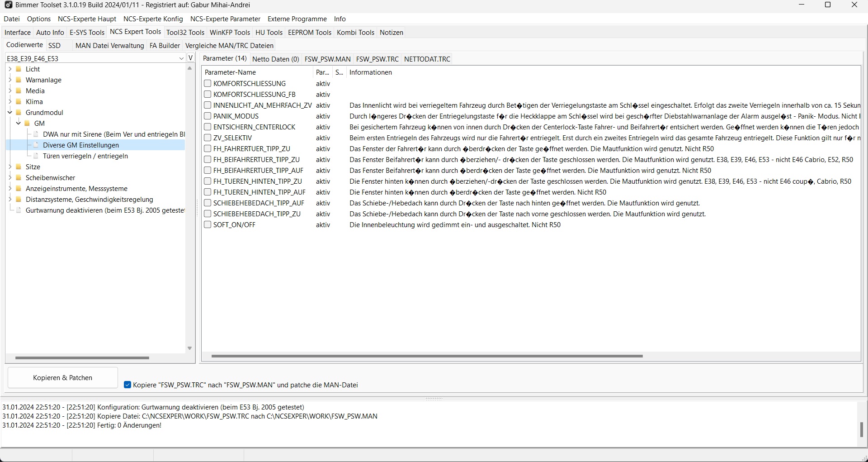
Task: Click the Grundmodul folder icon
Action: tap(19, 113)
